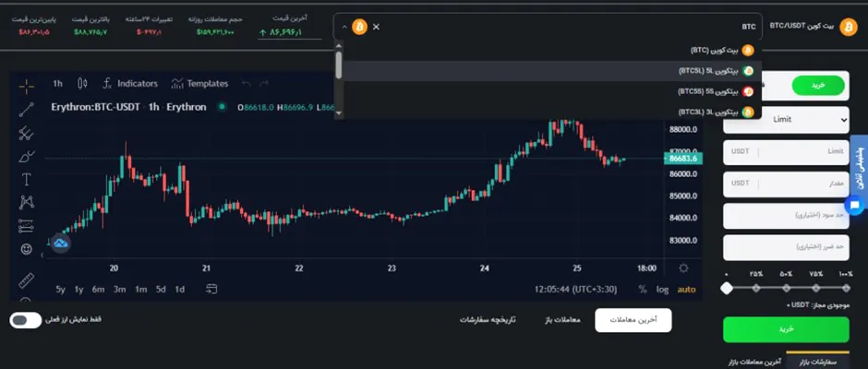
Task: Open the online support chat bubble
Action: pyautogui.click(x=855, y=206)
